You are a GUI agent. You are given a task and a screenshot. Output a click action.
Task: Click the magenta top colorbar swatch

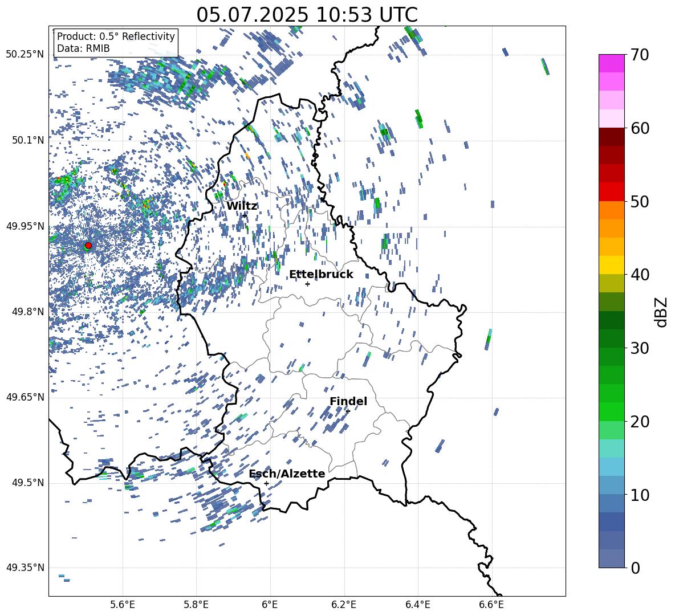pyautogui.click(x=611, y=63)
